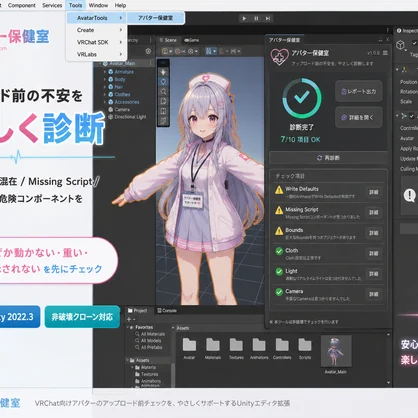
Task: Click the Bounds warning triangle icon
Action: pyautogui.click(x=279, y=231)
